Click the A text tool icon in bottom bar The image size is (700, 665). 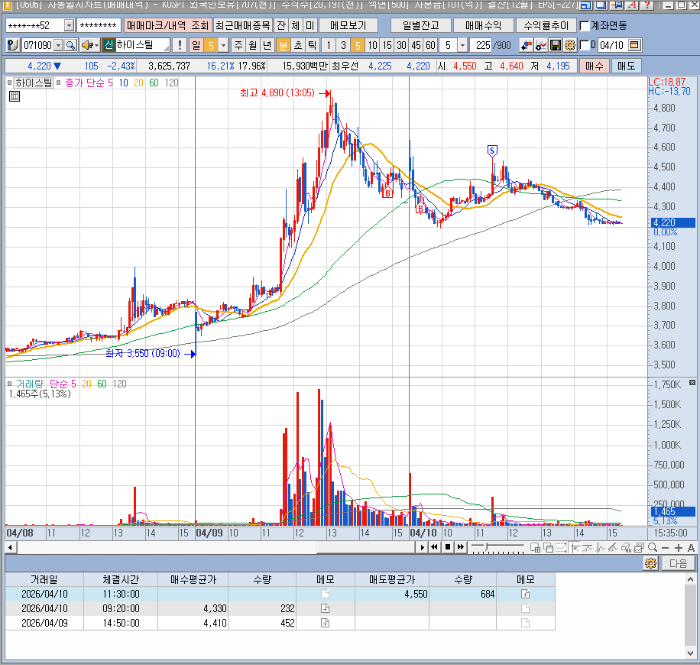[691, 548]
